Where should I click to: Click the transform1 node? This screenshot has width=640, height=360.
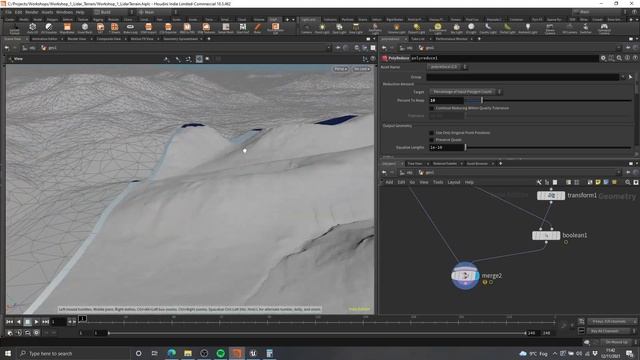551,196
